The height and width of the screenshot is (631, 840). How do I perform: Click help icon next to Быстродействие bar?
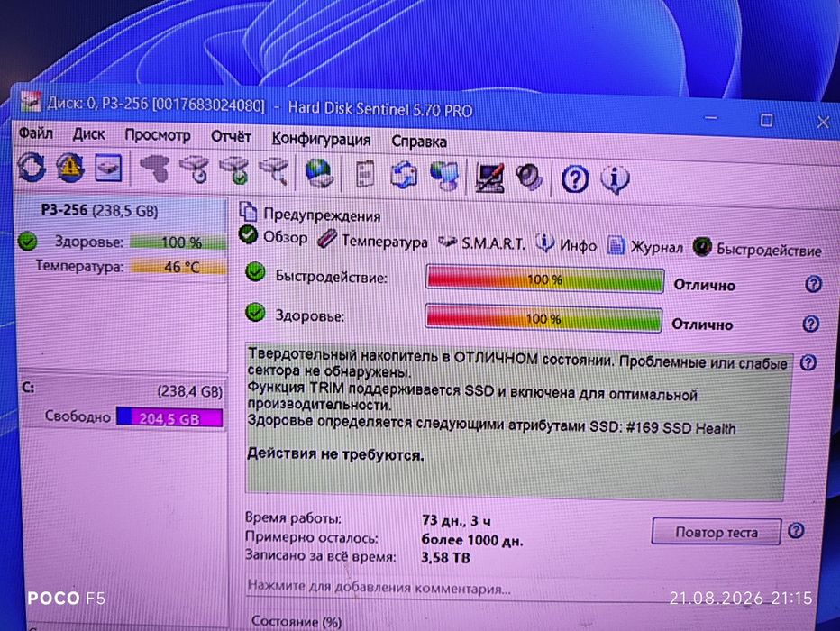click(x=813, y=284)
